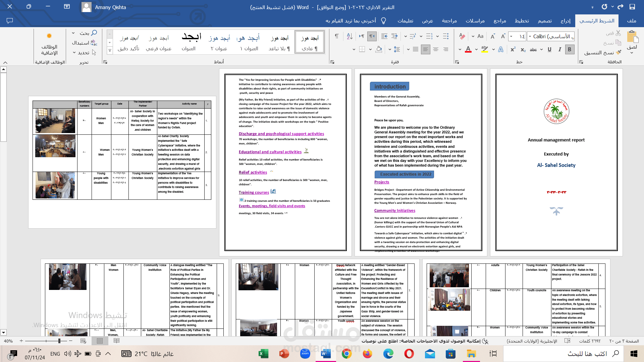Toggle Show paragraph marks button
Screen dimensions: 644x362
click(337, 36)
